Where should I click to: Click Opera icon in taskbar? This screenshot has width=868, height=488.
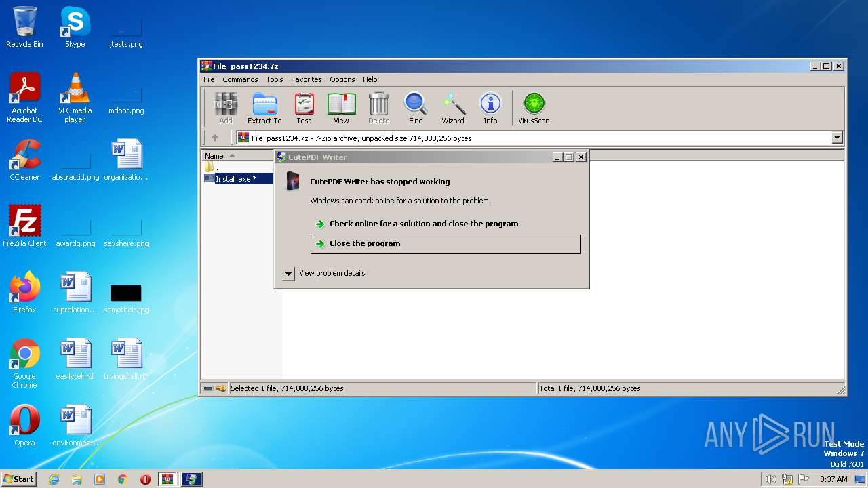(x=145, y=479)
